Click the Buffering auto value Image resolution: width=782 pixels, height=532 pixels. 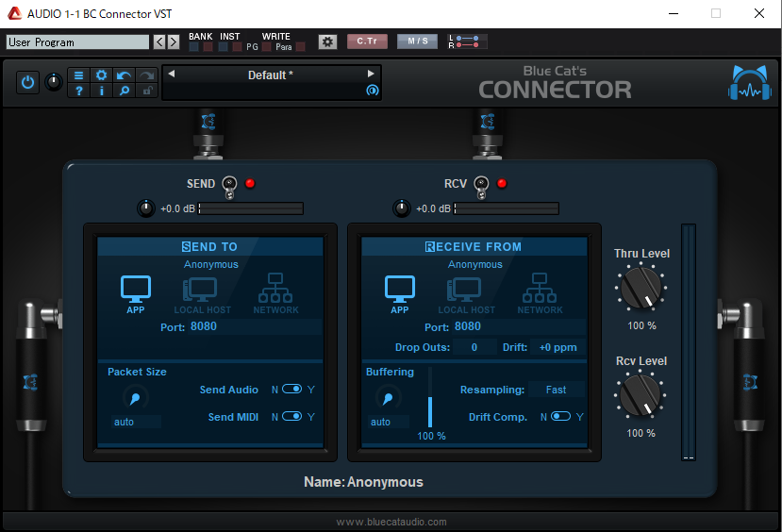point(388,422)
